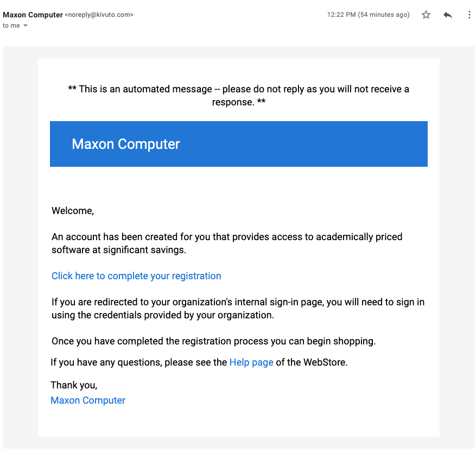Click the "begin shopping" sentence
476x452 pixels.
pyautogui.click(x=214, y=341)
